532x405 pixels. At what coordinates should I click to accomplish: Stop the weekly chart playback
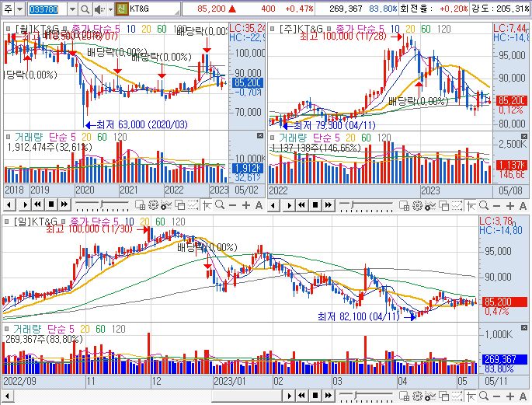click(315, 205)
